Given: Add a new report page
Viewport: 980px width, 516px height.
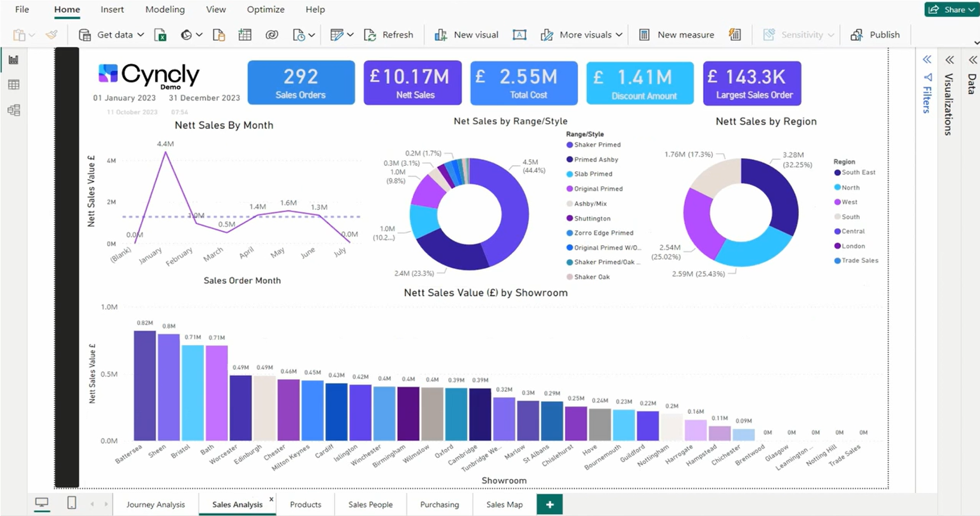Looking at the screenshot, I should click(550, 504).
